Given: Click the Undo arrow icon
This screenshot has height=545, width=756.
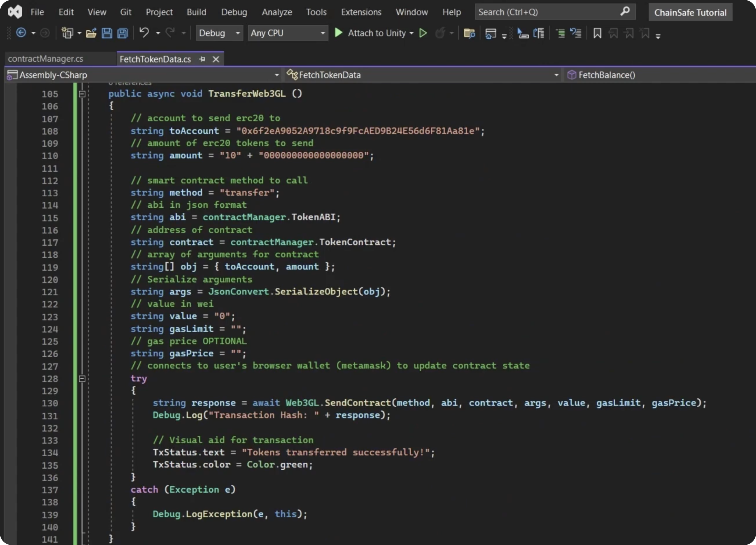Looking at the screenshot, I should click(x=144, y=33).
